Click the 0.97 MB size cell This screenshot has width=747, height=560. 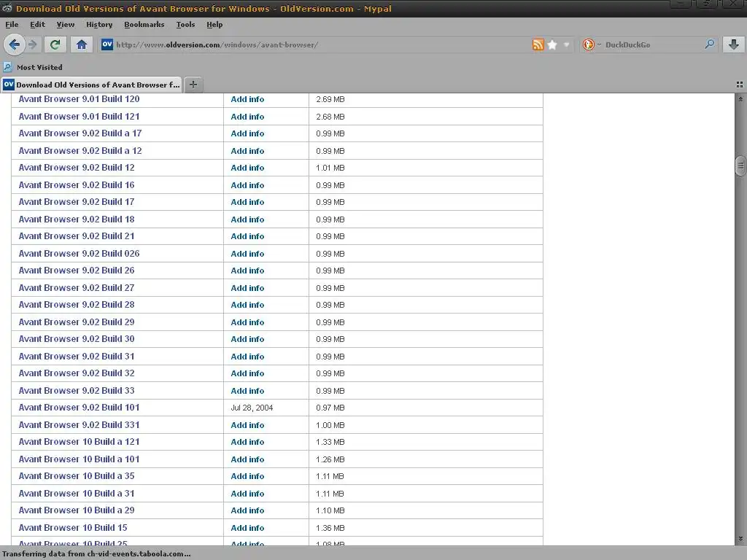tap(330, 408)
